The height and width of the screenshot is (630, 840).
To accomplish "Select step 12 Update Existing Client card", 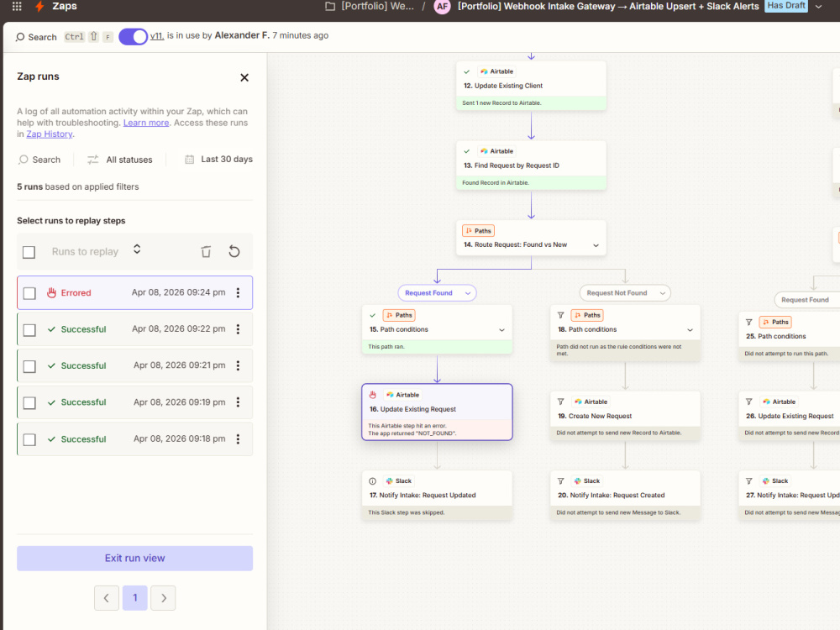I will point(531,86).
